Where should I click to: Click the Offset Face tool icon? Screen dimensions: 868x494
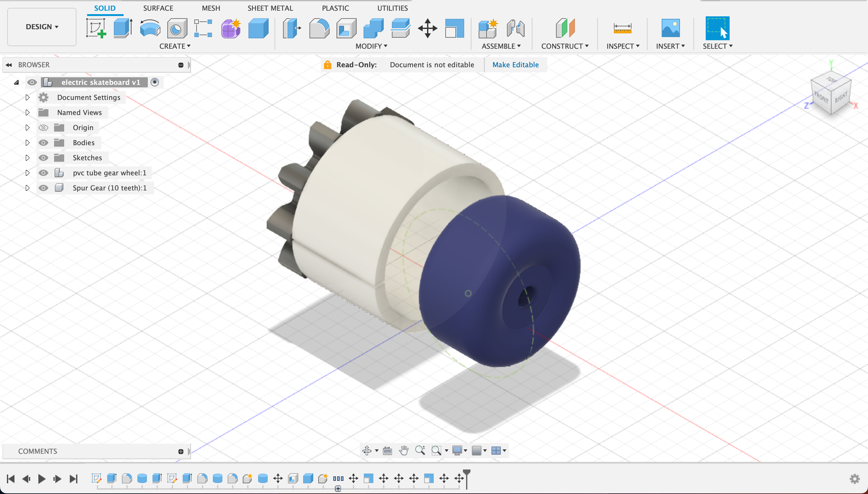coord(400,28)
